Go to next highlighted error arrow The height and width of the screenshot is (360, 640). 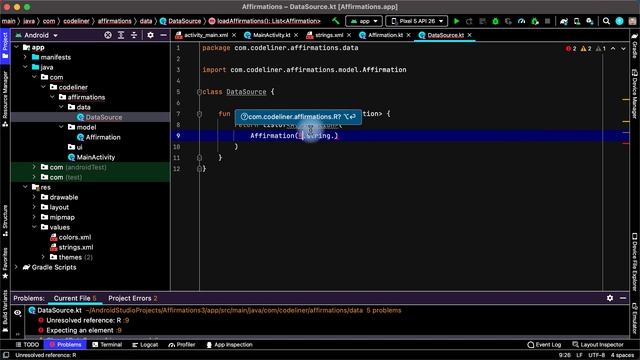pos(623,49)
